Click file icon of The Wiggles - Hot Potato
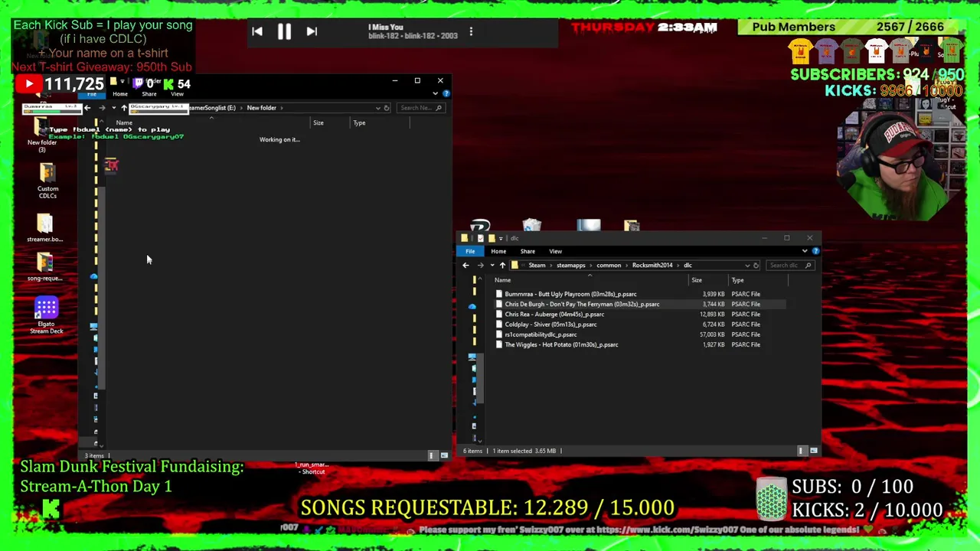Screen dimensions: 980x551 pos(499,344)
